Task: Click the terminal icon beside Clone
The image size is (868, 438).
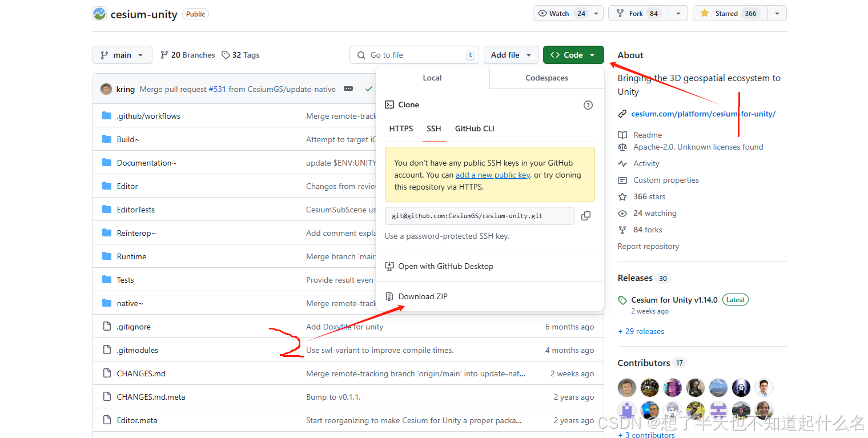Action: click(389, 105)
